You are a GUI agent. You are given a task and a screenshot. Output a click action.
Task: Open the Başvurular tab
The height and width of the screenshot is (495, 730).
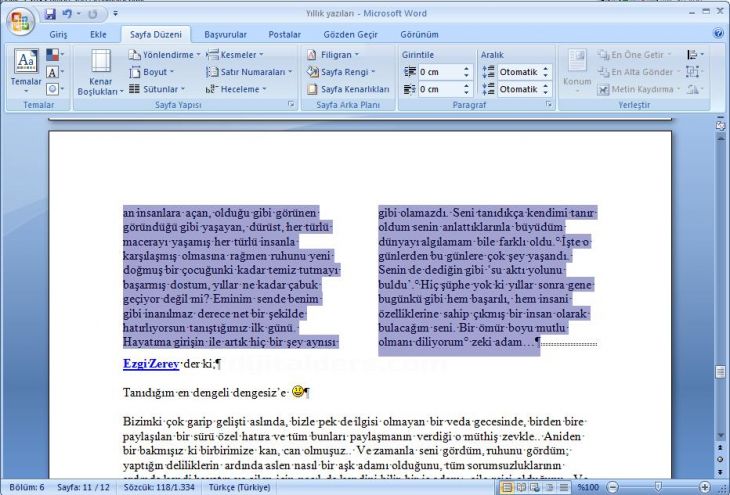[225, 34]
